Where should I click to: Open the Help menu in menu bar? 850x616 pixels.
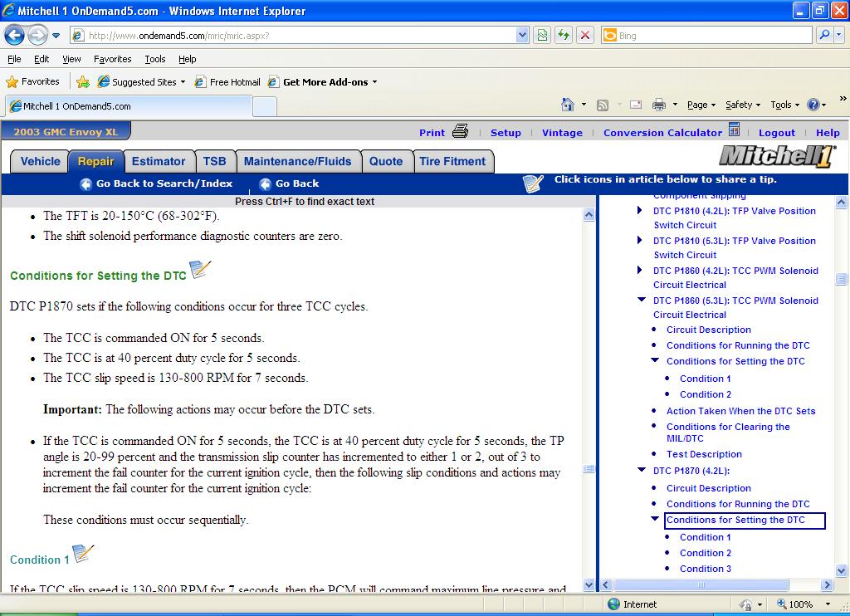pyautogui.click(x=188, y=59)
